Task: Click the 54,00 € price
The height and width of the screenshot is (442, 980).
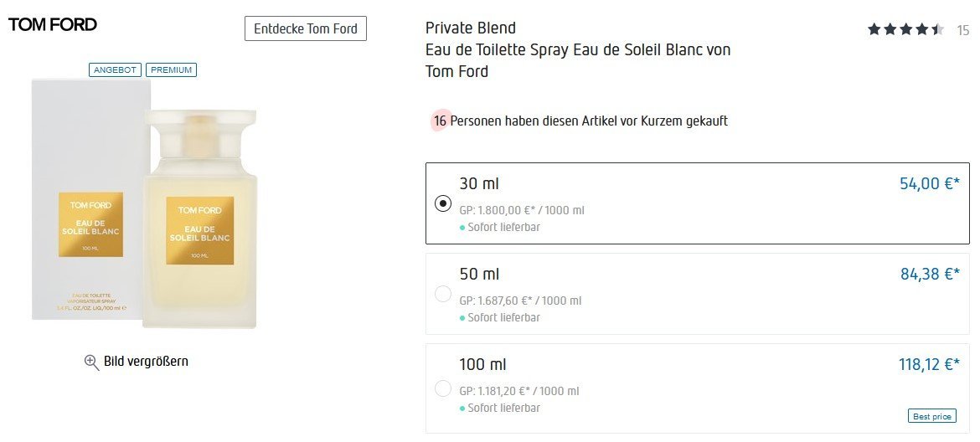Action: coord(929,183)
